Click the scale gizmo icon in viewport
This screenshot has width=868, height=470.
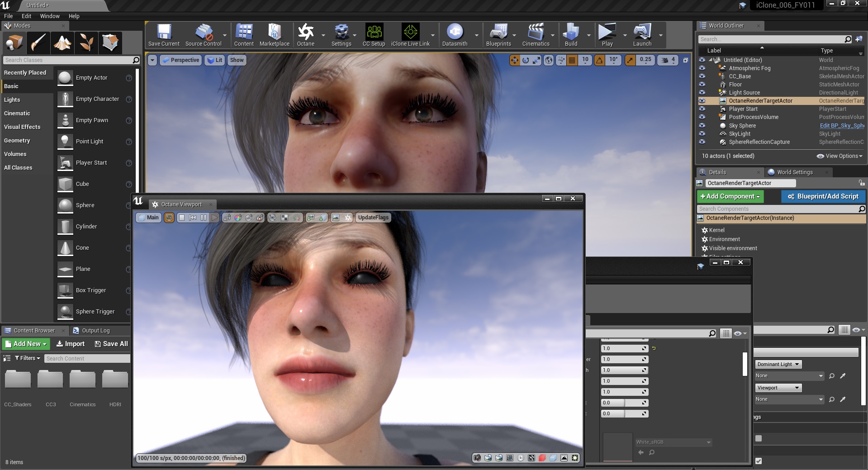pyautogui.click(x=536, y=60)
